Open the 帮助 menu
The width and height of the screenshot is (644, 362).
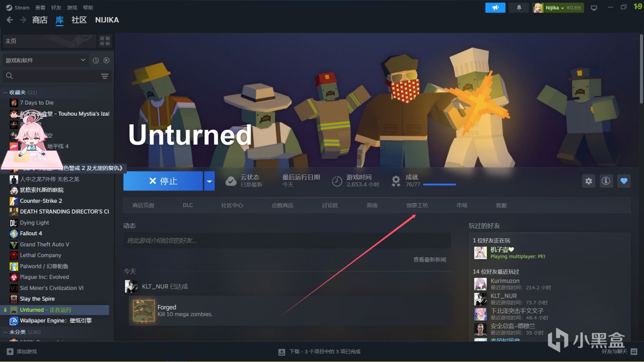click(88, 8)
